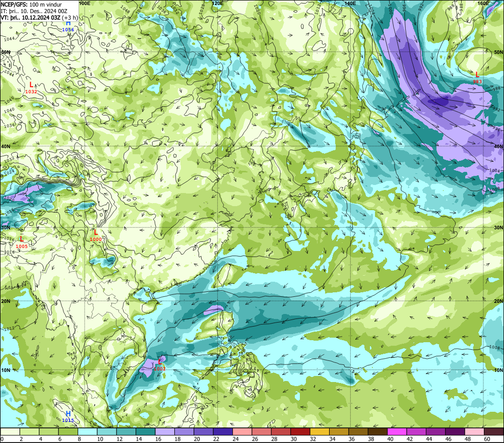Click the 160E longitude label at top
Screen dimensions: 504x443
click(x=483, y=3)
